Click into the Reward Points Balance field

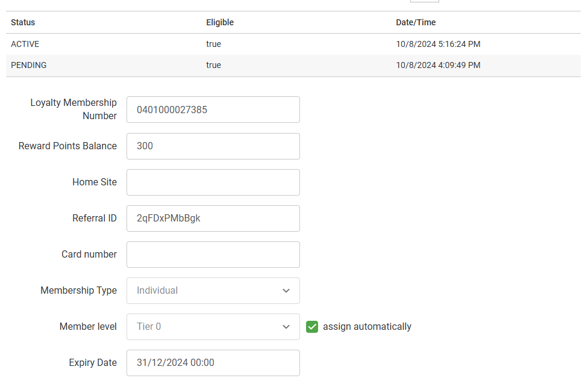tap(213, 146)
